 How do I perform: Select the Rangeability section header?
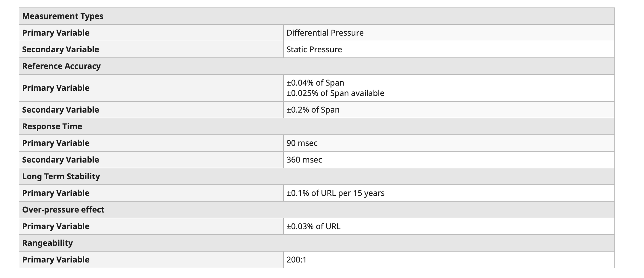[x=317, y=243]
